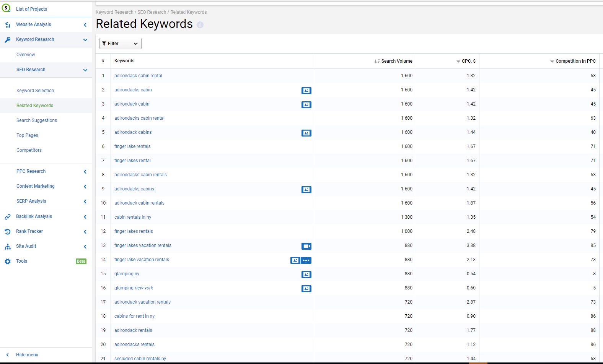Open keyword adirondack vacation rentals

point(142,302)
